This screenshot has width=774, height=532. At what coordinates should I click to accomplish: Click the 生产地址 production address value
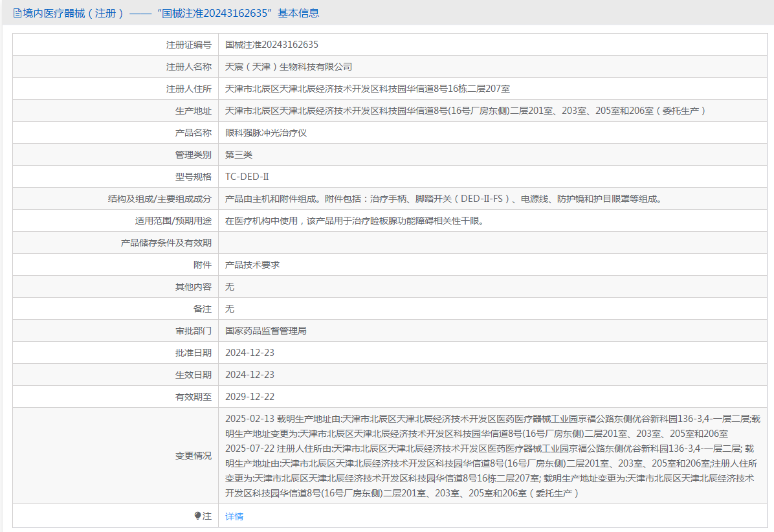[x=465, y=111]
